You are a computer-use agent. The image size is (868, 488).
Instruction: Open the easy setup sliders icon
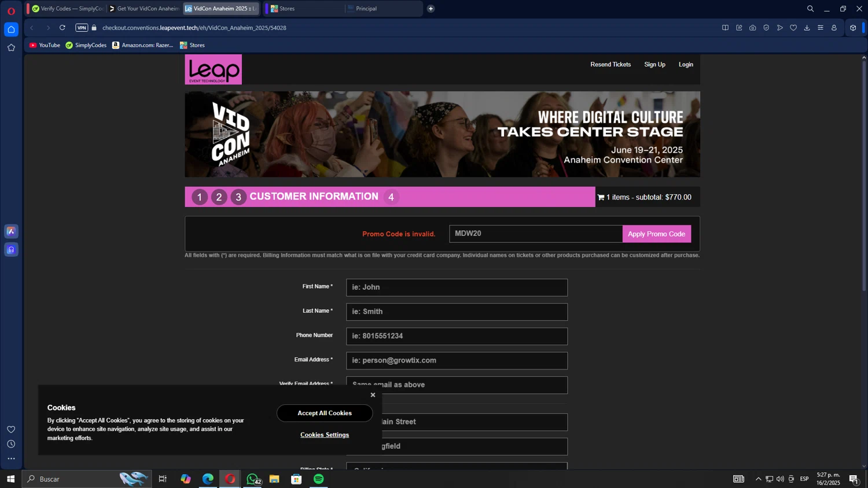coord(821,28)
